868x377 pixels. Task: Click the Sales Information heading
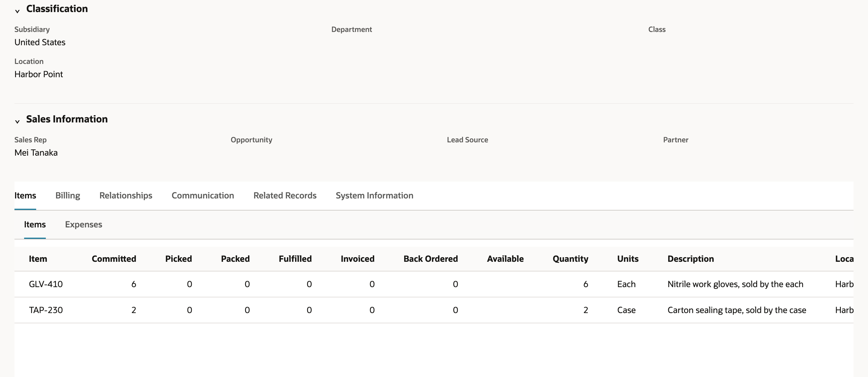(x=67, y=119)
